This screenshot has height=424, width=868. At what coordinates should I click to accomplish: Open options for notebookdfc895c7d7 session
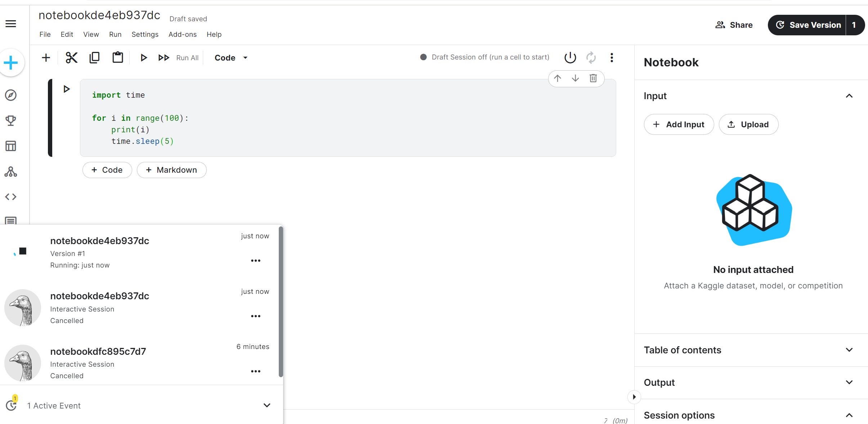pos(255,371)
